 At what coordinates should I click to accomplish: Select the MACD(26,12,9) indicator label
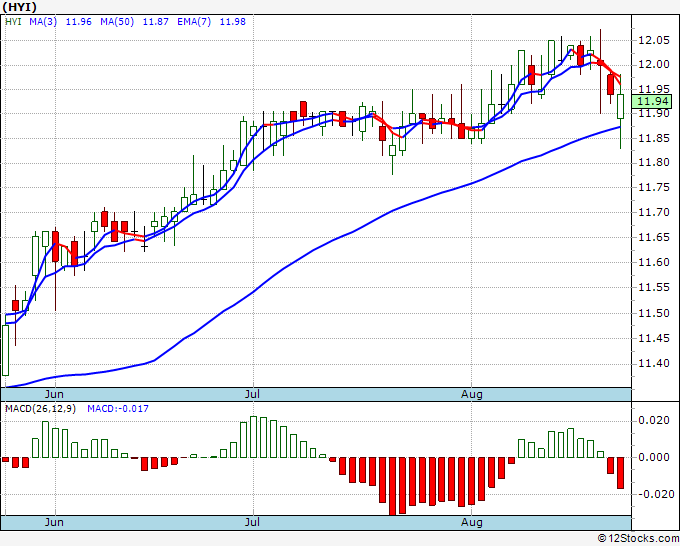click(40, 409)
